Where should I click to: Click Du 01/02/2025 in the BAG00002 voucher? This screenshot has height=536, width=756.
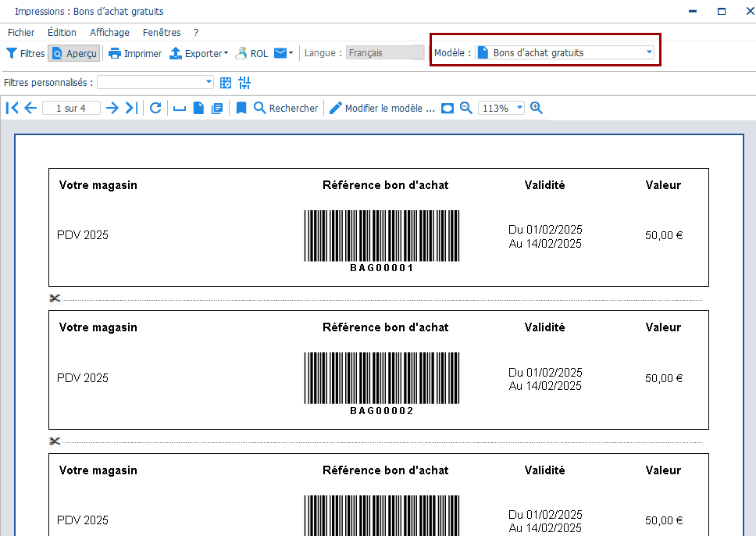[x=545, y=373]
